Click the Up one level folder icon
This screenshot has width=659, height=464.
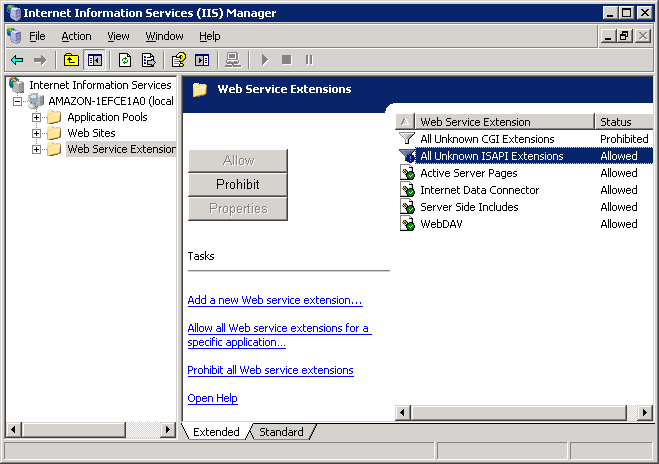coord(71,60)
